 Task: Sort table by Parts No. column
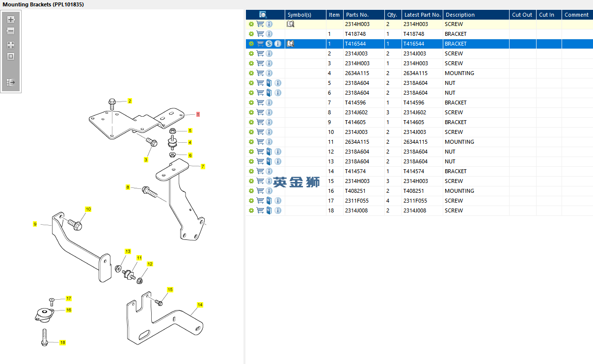(x=357, y=15)
